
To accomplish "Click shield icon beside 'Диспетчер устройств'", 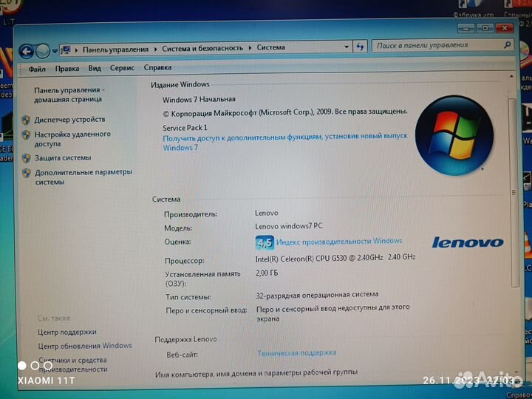I will [x=26, y=120].
